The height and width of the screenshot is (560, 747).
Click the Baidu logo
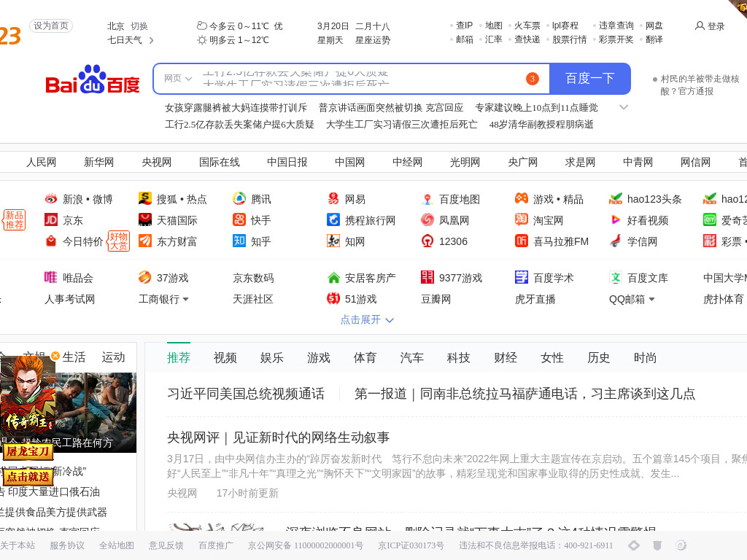click(x=93, y=79)
